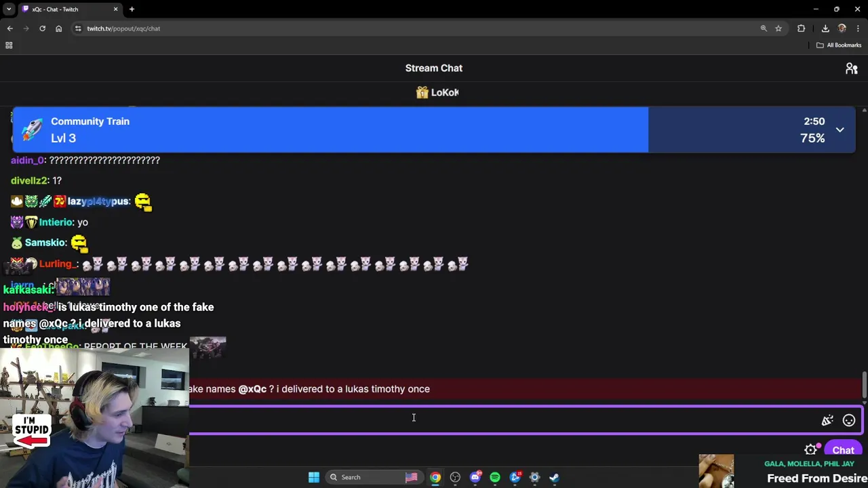Screen dimensions: 868x488
Task: Open the Chrome profile avatar
Action: [x=842, y=28]
